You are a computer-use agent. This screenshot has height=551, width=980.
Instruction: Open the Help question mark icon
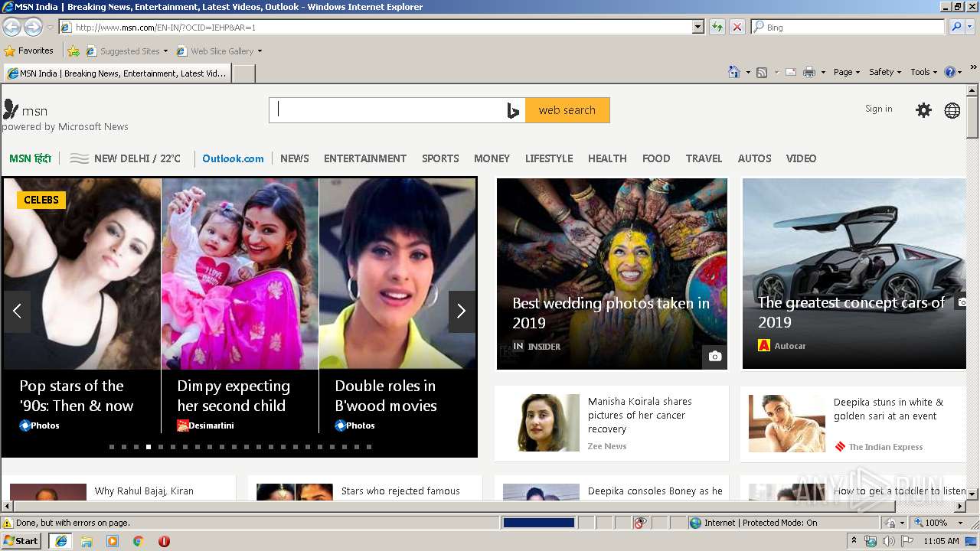[950, 72]
